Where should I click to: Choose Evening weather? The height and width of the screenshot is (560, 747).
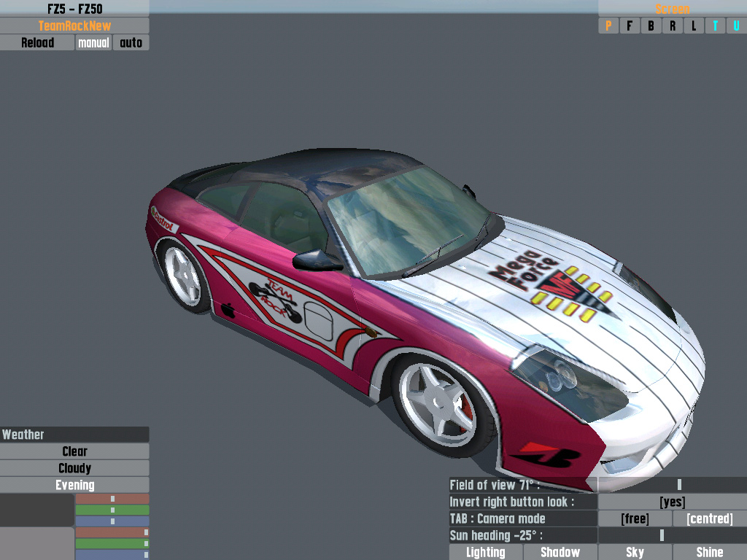click(x=74, y=485)
